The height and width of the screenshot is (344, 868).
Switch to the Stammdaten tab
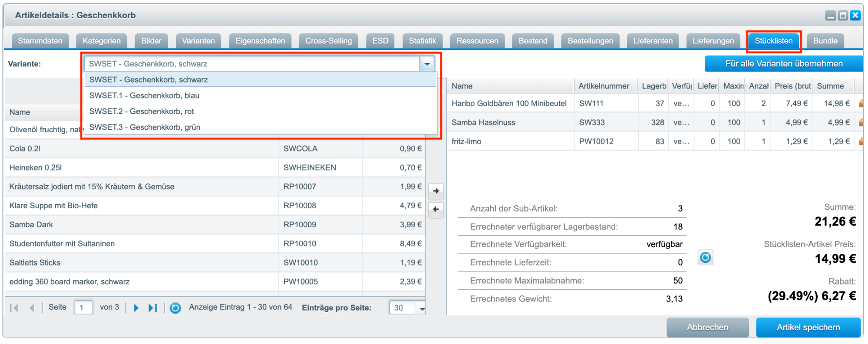[x=40, y=41]
